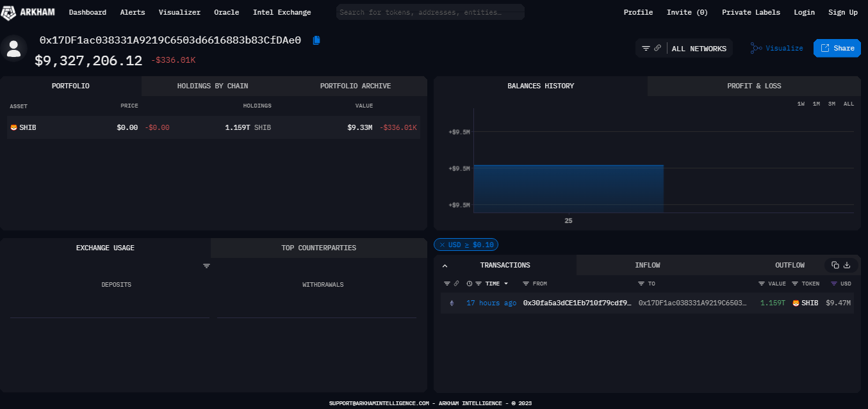Set chart range to 1W
This screenshot has height=409, width=868.
point(801,104)
